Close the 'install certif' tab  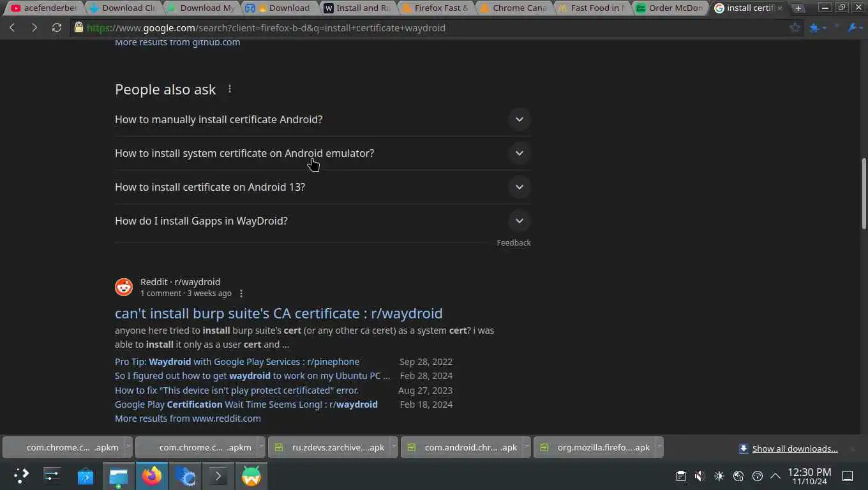pos(779,8)
